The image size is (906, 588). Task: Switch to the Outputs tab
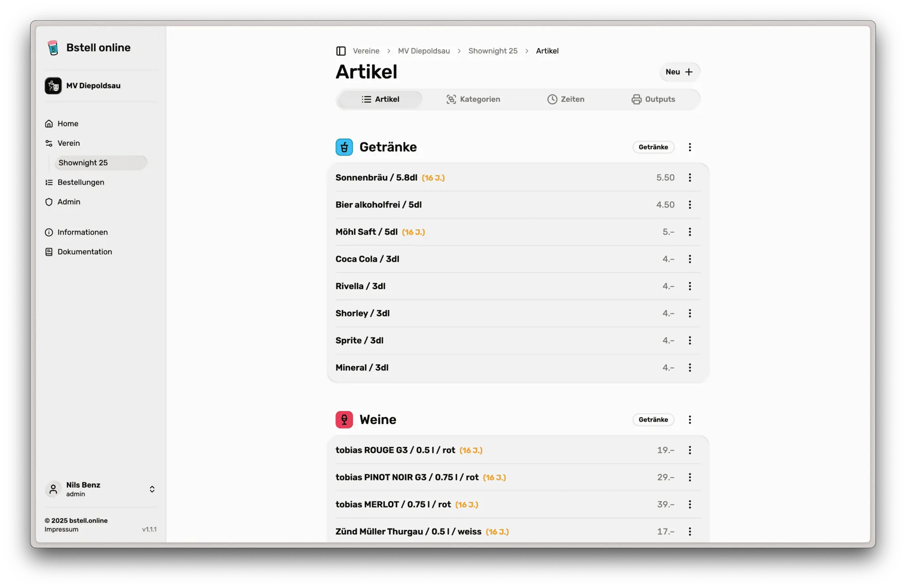(x=653, y=99)
